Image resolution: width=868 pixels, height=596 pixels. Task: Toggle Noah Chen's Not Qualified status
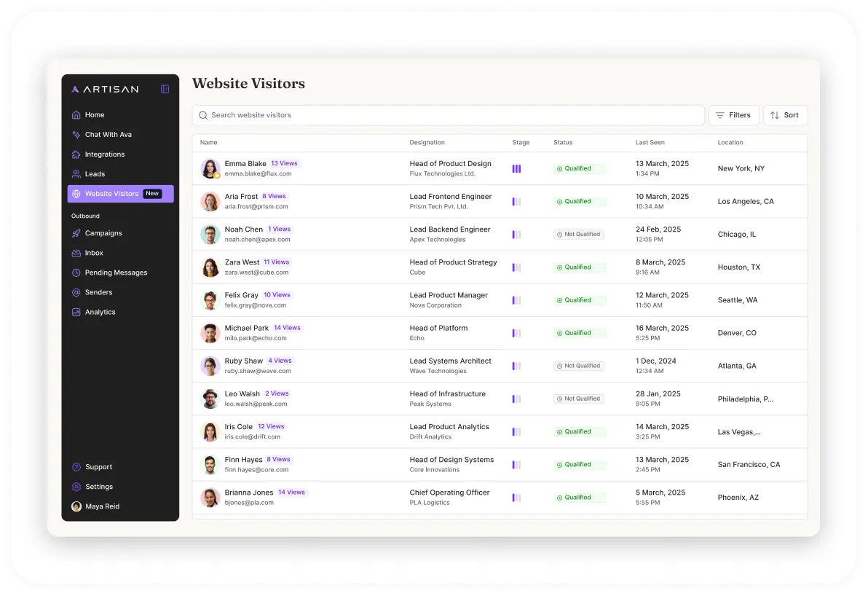[x=579, y=235]
